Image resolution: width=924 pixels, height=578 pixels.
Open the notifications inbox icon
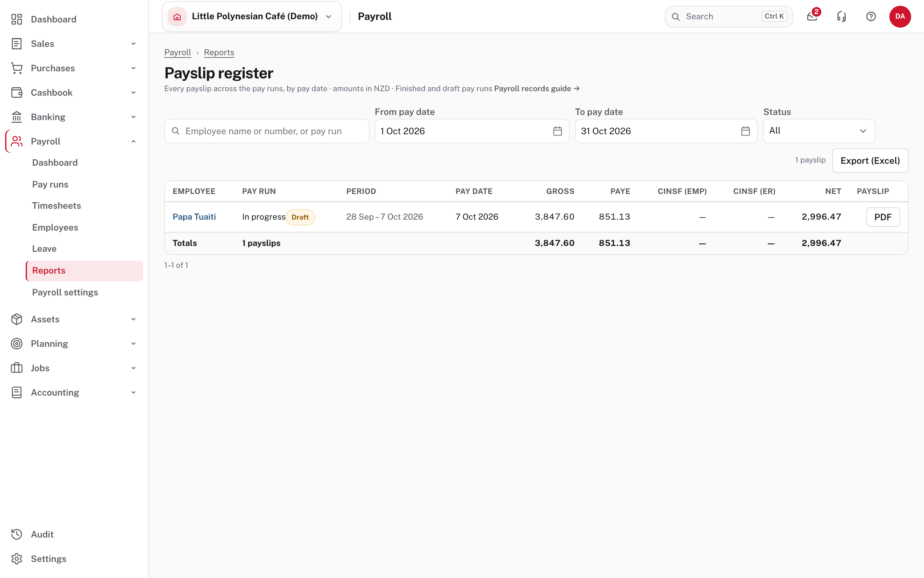[x=812, y=16]
